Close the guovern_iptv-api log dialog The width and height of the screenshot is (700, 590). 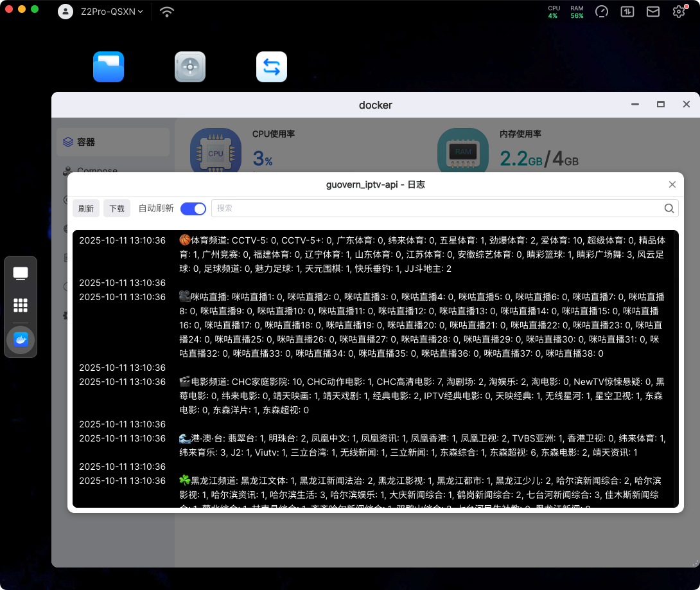672,184
